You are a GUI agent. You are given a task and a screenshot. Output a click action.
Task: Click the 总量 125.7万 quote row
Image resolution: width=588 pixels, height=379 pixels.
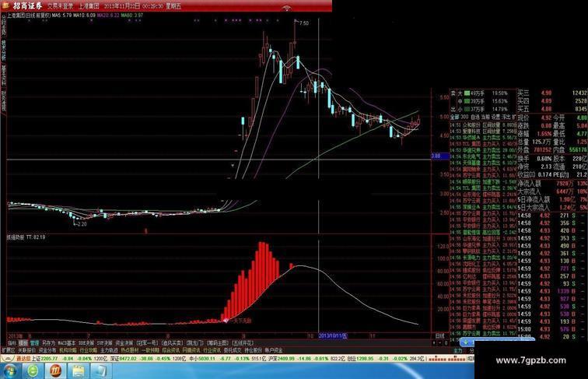[x=535, y=142]
